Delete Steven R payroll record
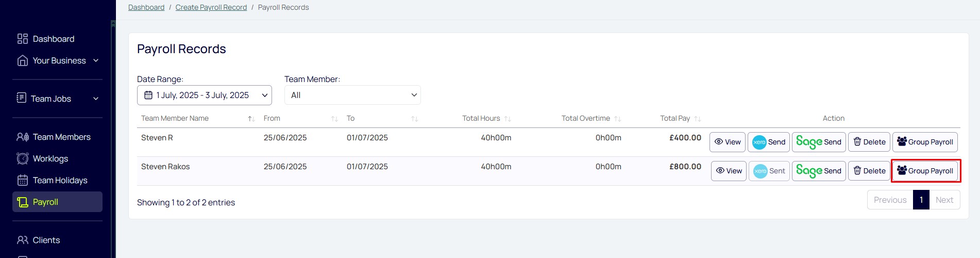The width and height of the screenshot is (980, 258). pyautogui.click(x=869, y=142)
